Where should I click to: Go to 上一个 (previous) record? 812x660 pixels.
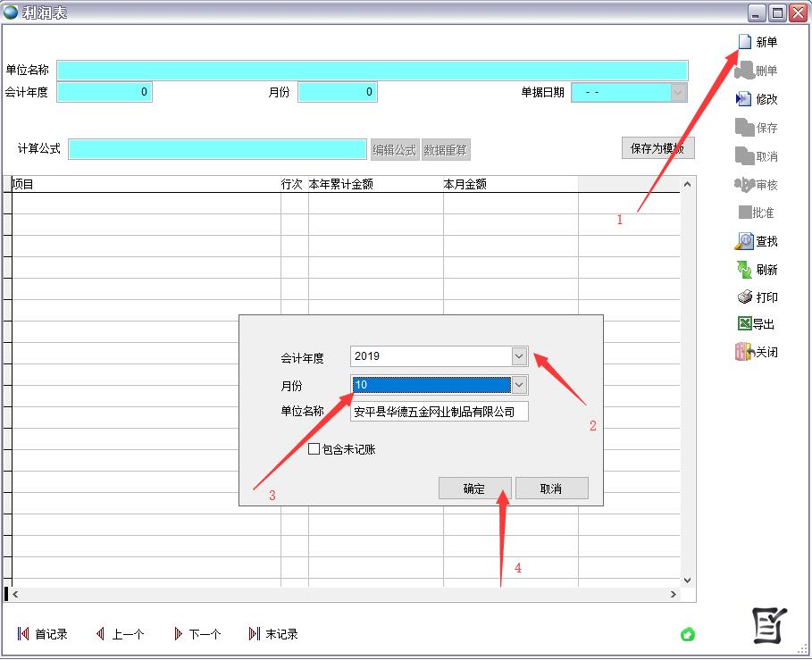pyautogui.click(x=100, y=634)
